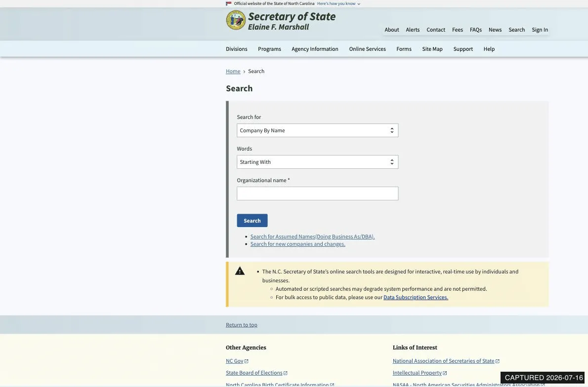Click the North Carolina flag icon
Image resolution: width=588 pixels, height=387 pixels.
[x=228, y=4]
